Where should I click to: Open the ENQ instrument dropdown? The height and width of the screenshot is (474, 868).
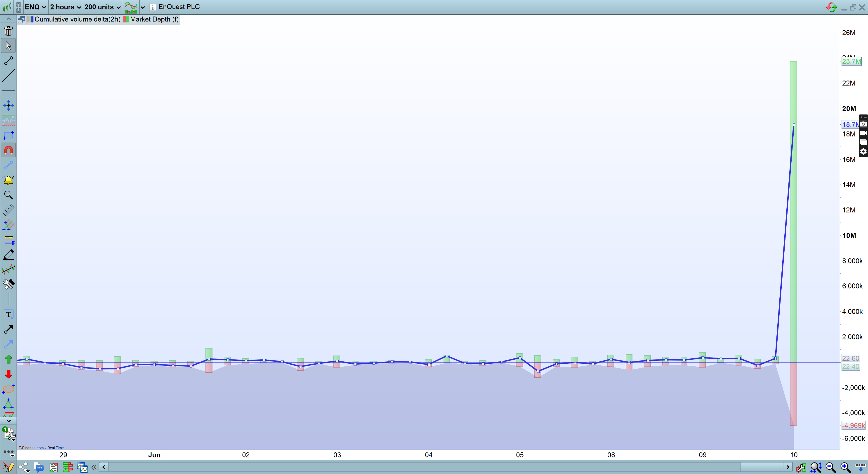click(35, 7)
